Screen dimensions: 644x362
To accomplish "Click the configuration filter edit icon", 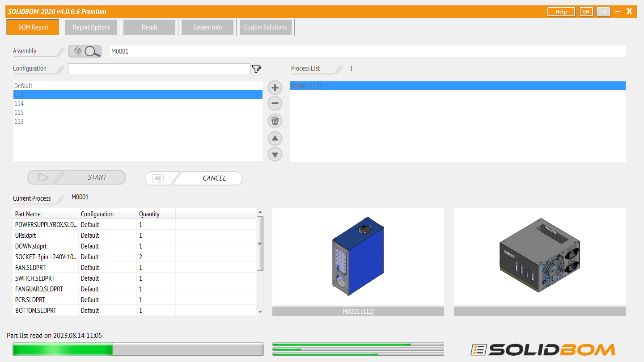I will coord(256,69).
